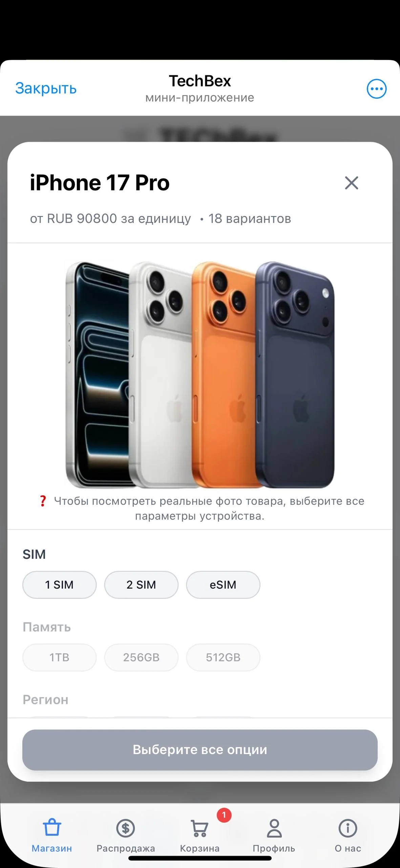Open the three-dots mini-app menu

[x=376, y=89]
